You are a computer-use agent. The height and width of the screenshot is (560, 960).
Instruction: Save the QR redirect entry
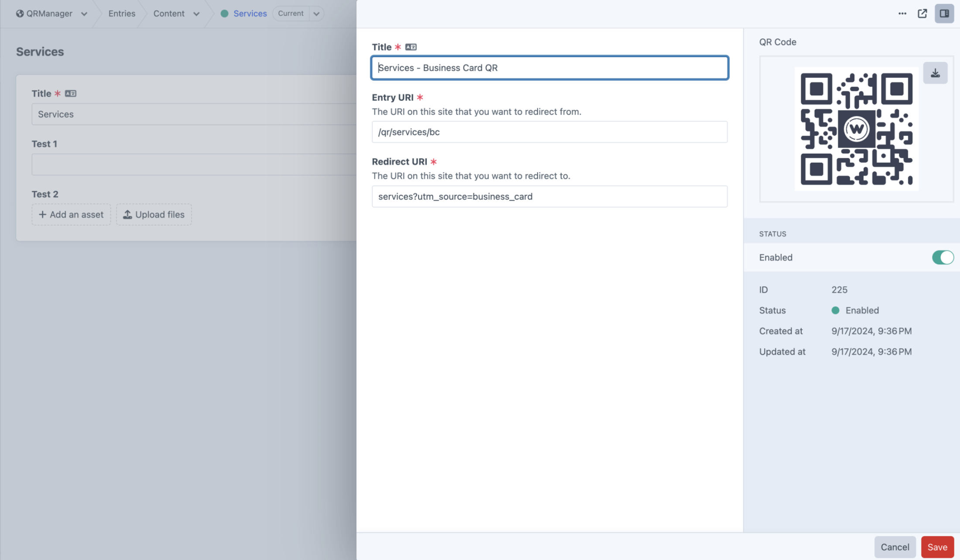pos(937,547)
